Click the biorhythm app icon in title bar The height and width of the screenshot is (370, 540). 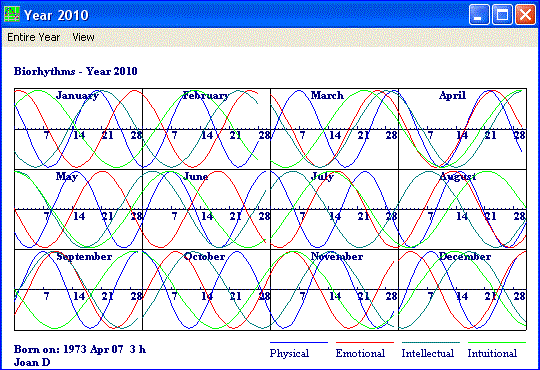(12, 14)
